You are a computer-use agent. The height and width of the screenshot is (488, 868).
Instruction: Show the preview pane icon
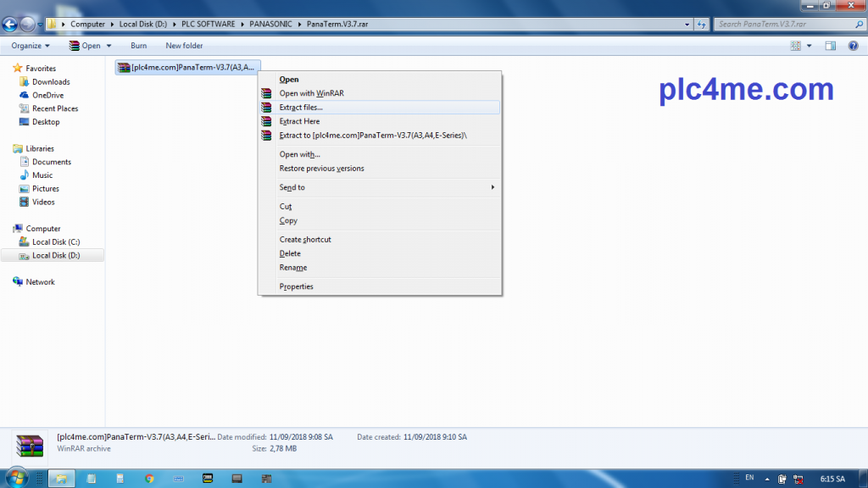pyautogui.click(x=831, y=46)
